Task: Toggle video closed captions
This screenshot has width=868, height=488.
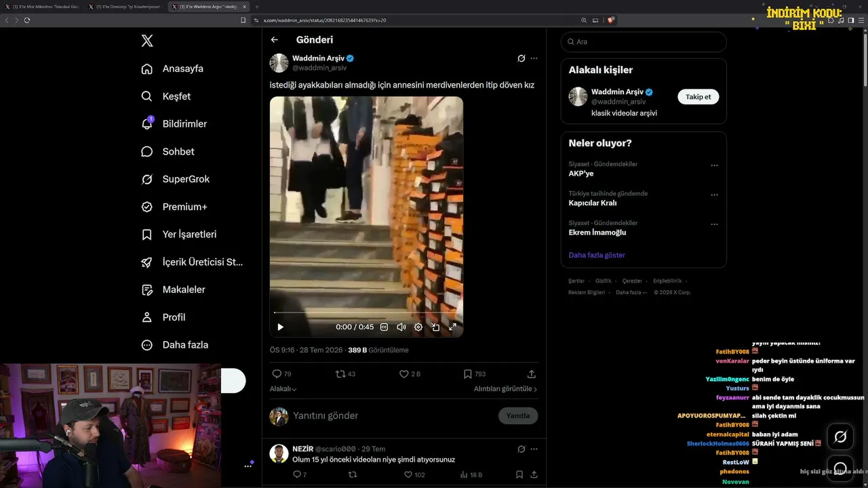Action: click(x=384, y=327)
